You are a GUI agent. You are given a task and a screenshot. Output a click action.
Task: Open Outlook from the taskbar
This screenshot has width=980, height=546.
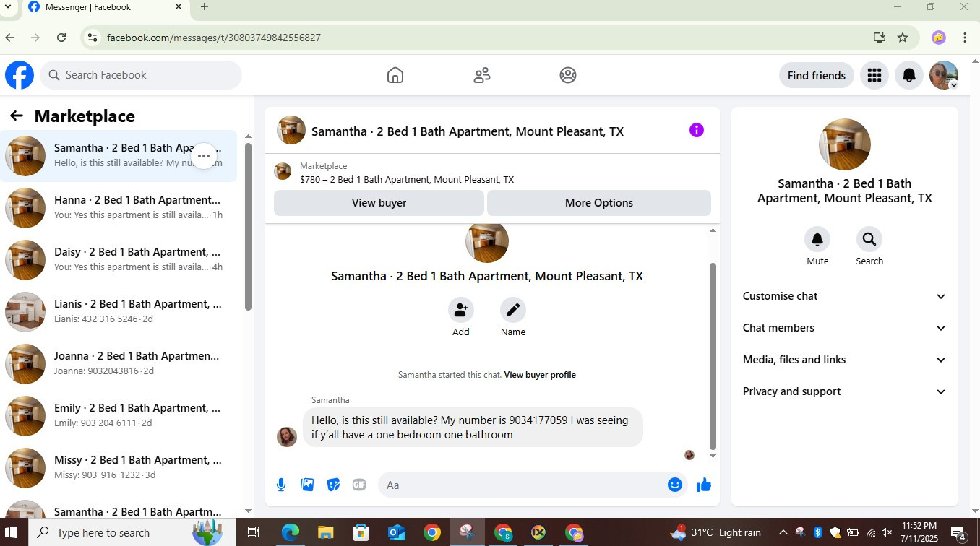click(x=396, y=533)
